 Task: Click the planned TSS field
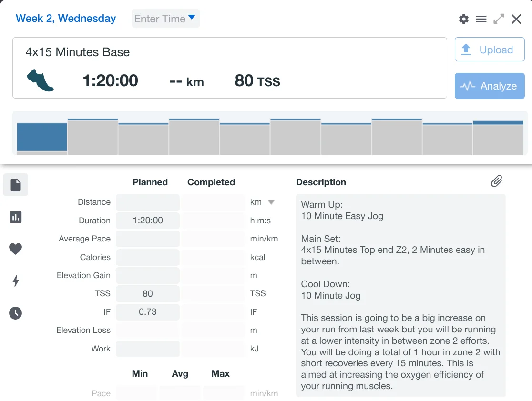(x=148, y=294)
